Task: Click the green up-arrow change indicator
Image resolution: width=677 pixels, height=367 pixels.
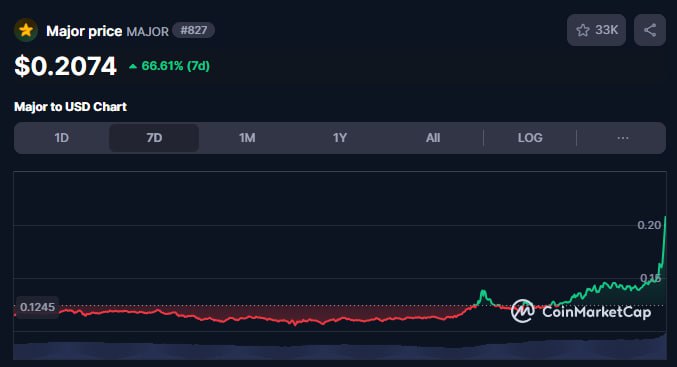Action: tap(133, 66)
